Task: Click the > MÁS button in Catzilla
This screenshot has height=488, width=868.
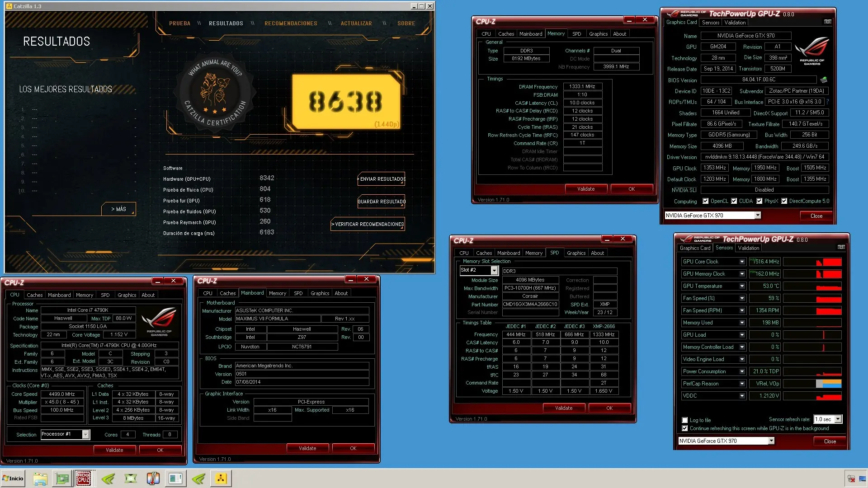Action: 118,209
